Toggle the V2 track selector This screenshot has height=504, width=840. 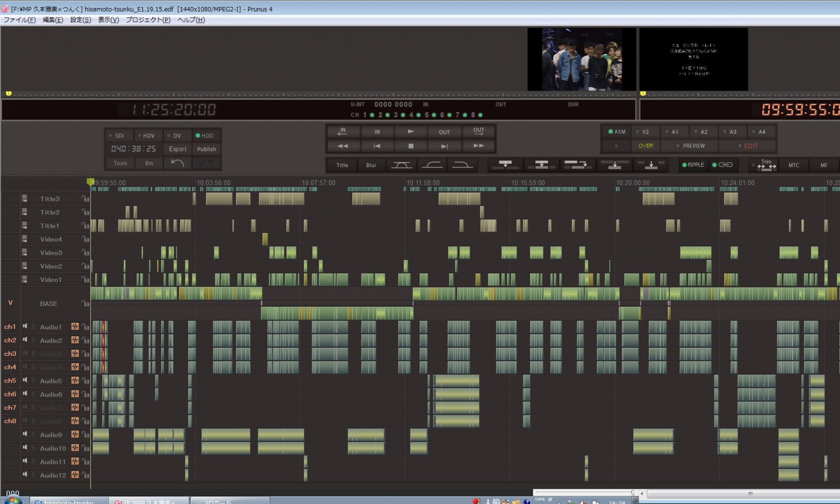[x=645, y=132]
